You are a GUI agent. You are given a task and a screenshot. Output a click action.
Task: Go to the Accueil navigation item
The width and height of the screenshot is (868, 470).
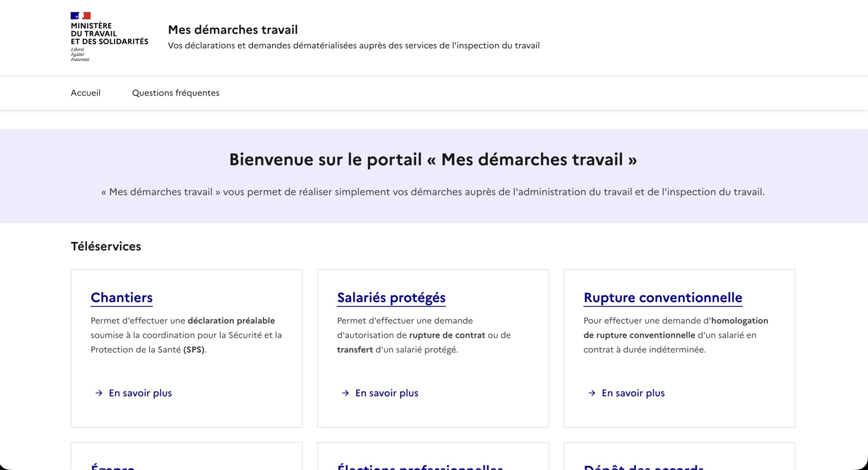click(86, 93)
